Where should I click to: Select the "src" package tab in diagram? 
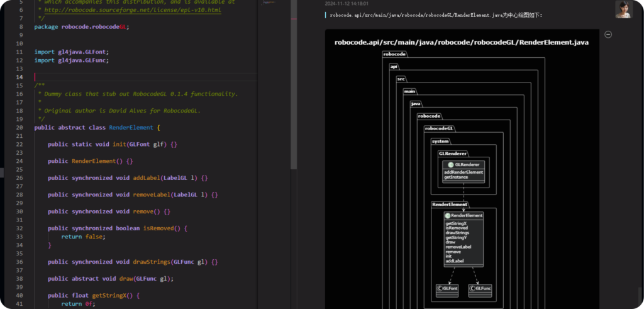click(401, 79)
